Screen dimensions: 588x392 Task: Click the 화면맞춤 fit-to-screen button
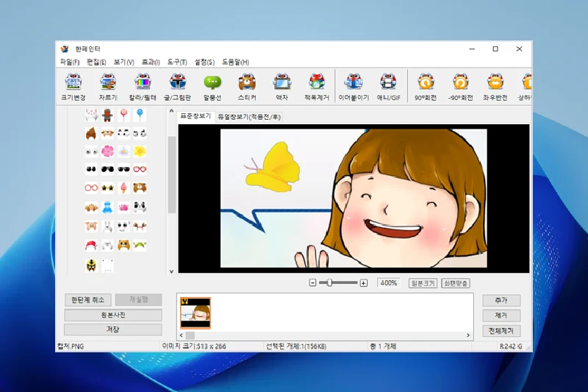coord(456,283)
